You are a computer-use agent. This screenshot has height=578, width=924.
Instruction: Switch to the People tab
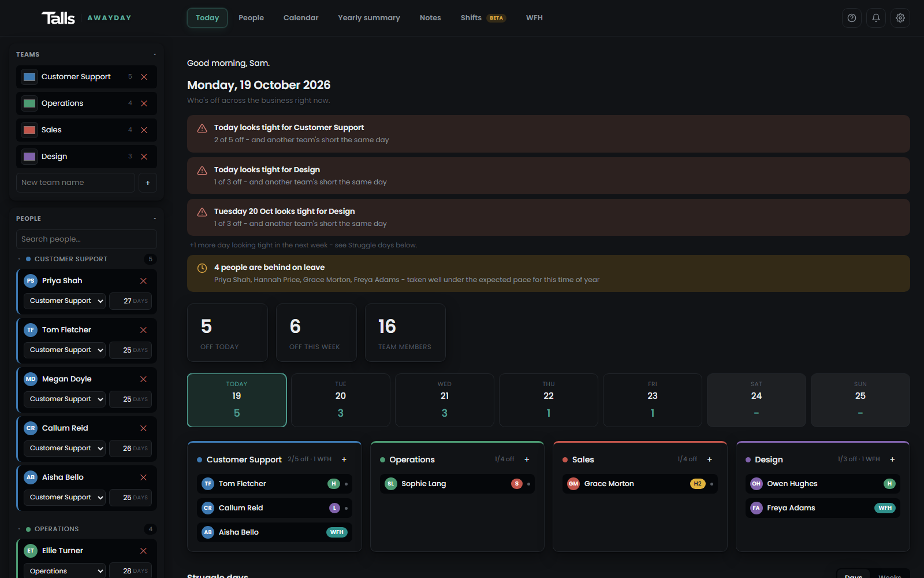click(251, 18)
